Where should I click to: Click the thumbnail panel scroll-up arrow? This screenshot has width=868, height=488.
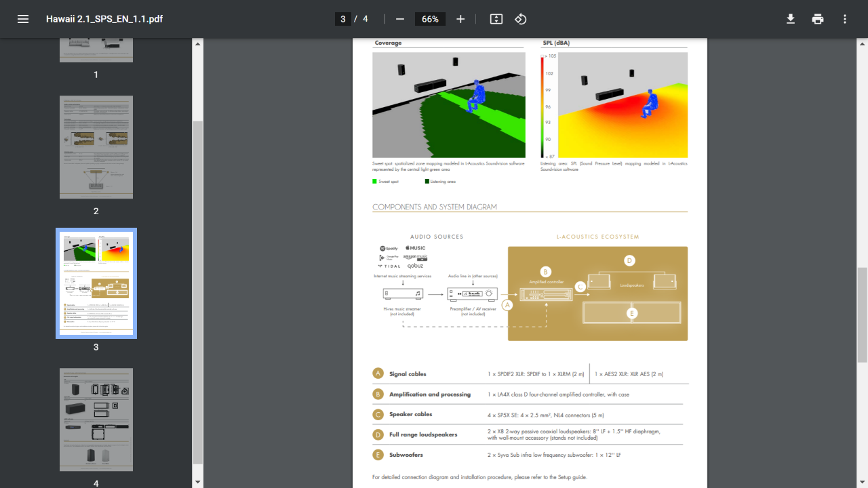[198, 43]
